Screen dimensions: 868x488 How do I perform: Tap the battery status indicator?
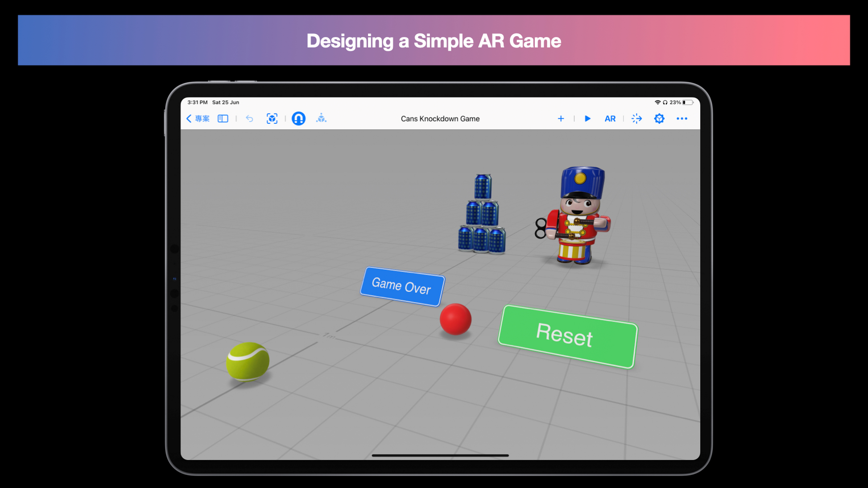(687, 103)
